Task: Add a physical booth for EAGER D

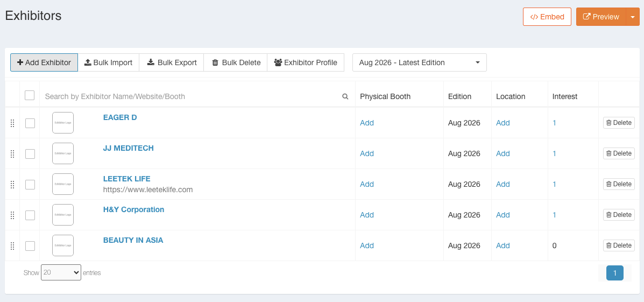Action: click(367, 123)
